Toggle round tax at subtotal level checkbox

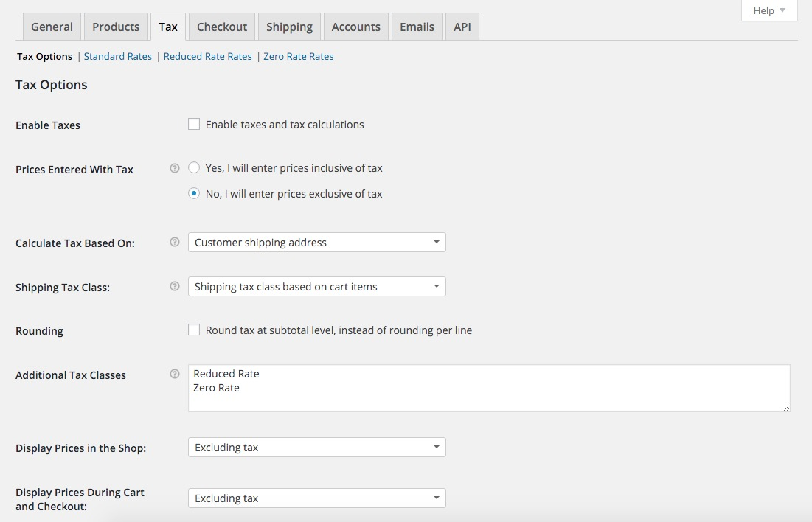[194, 330]
